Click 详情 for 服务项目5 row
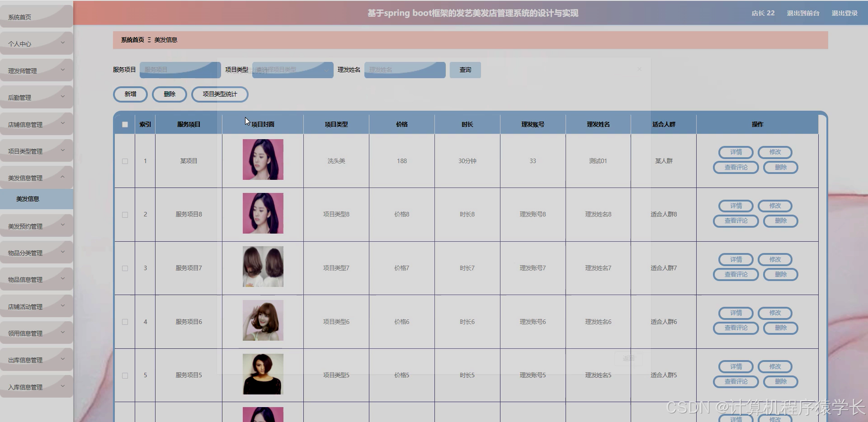 tap(736, 366)
